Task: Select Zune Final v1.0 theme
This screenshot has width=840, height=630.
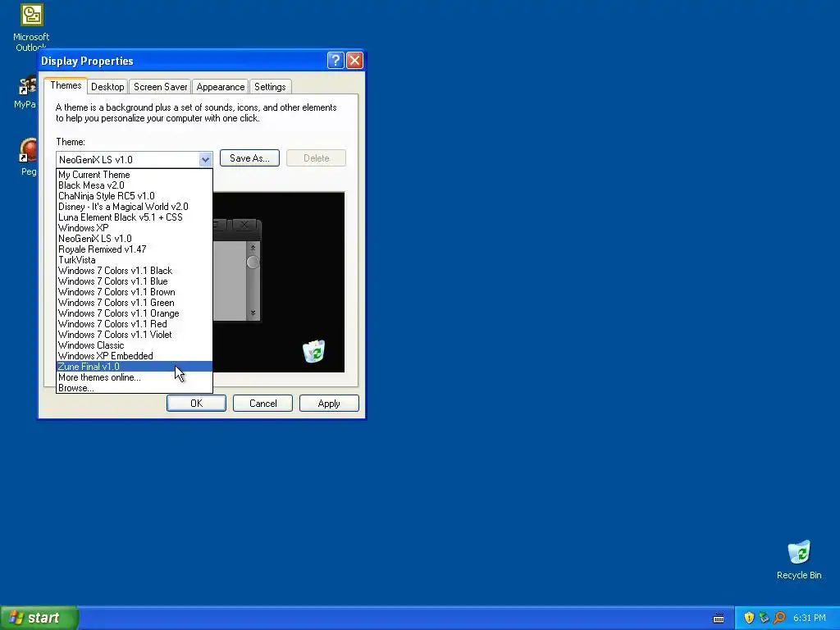Action: [135, 367]
